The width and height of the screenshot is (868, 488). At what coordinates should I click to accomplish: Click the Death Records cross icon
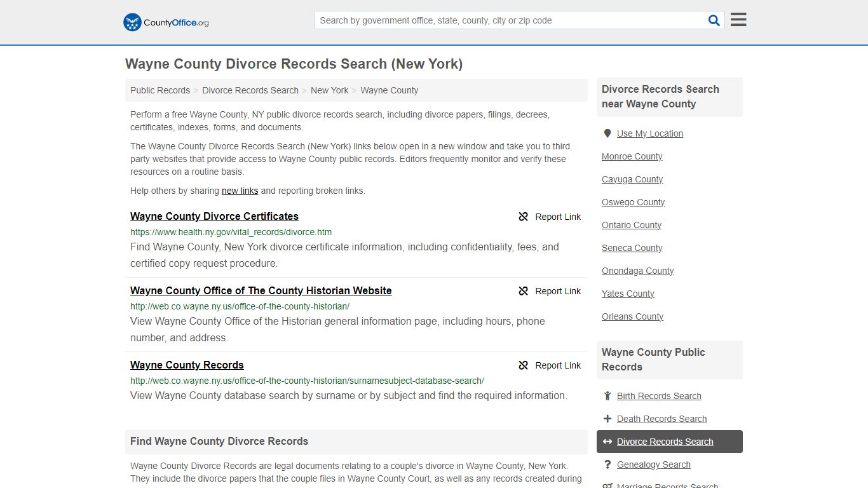click(x=607, y=419)
